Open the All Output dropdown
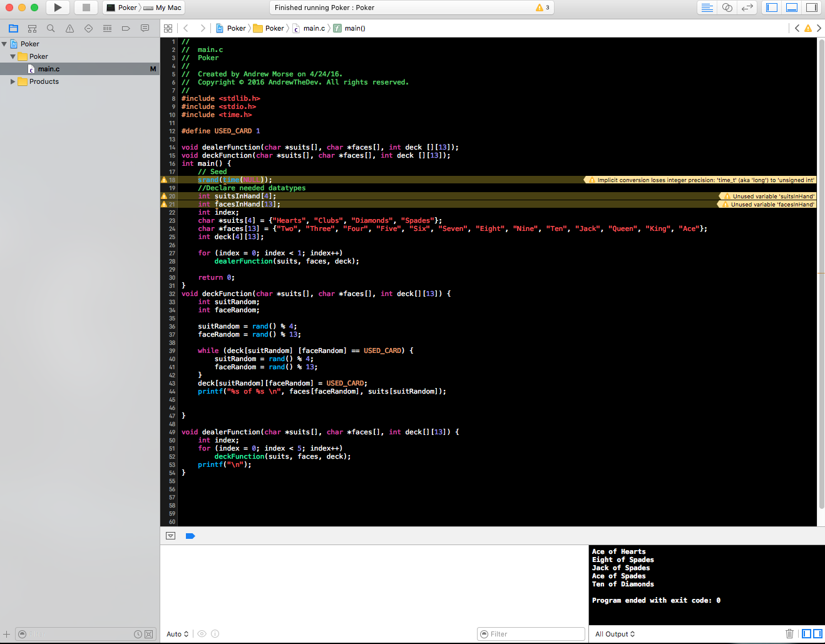 615,634
